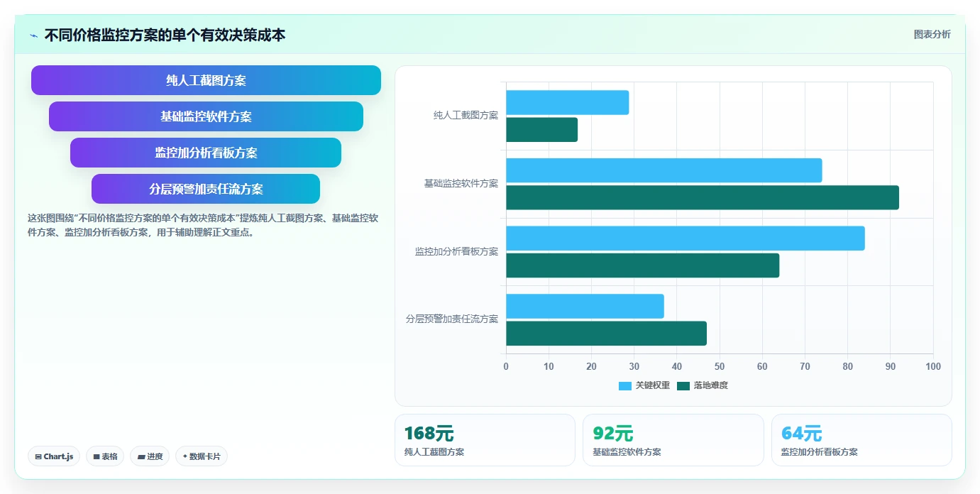Click the y-axis label 纯人工截图方案
This screenshot has width=980, height=494.
click(466, 115)
